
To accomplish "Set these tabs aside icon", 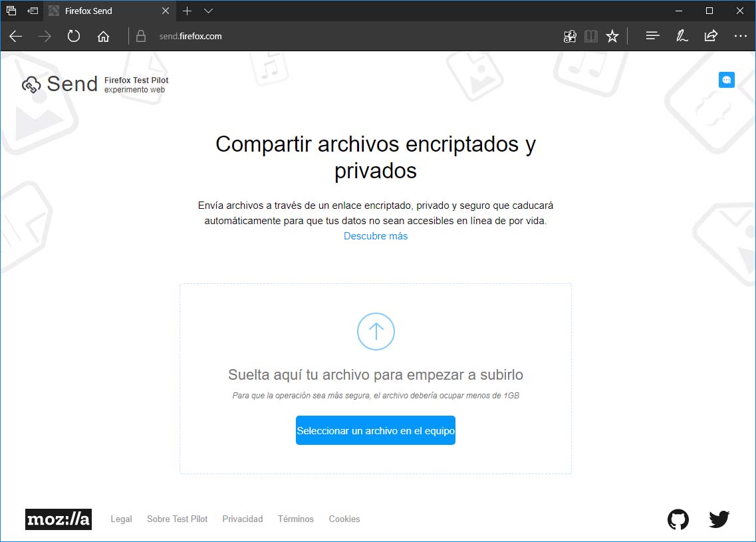I will [33, 11].
